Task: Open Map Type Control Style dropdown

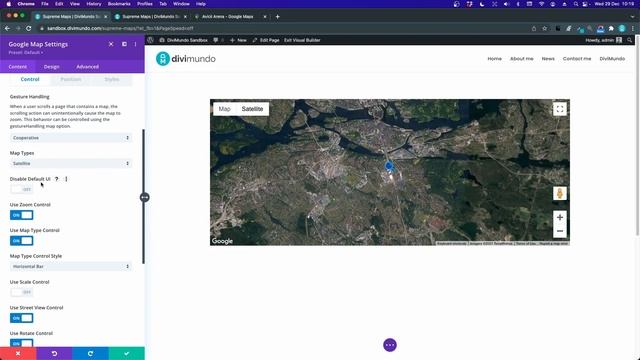Action: point(70,267)
